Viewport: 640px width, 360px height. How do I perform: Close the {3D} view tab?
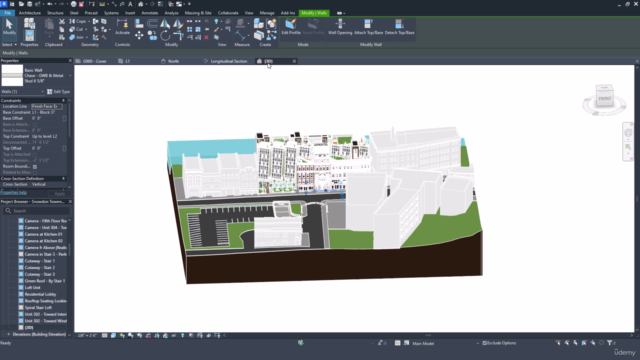click(x=294, y=61)
